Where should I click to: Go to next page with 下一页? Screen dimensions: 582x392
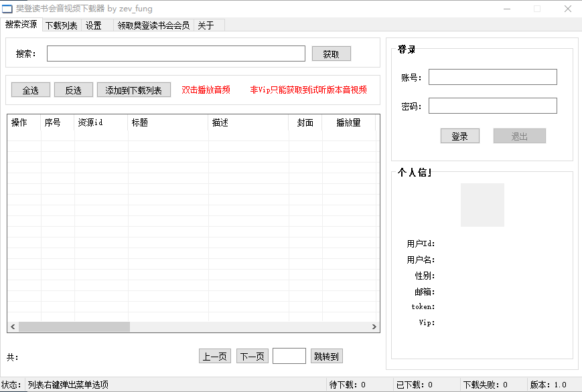(252, 356)
